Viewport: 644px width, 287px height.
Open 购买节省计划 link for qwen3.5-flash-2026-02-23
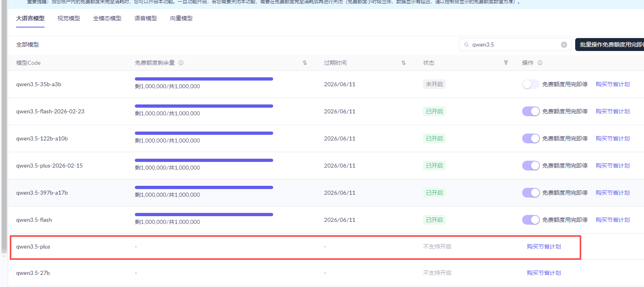tap(613, 111)
